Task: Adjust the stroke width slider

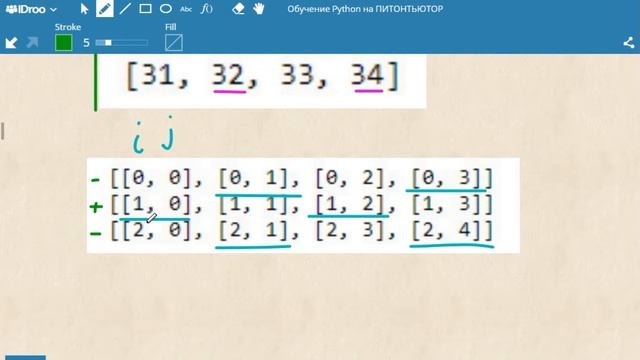Action: coord(122,42)
